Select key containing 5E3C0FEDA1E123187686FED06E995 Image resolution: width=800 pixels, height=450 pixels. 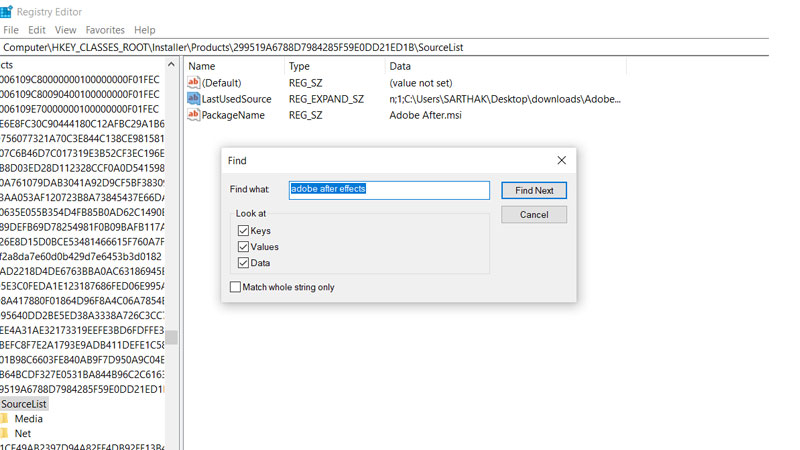pyautogui.click(x=82, y=286)
